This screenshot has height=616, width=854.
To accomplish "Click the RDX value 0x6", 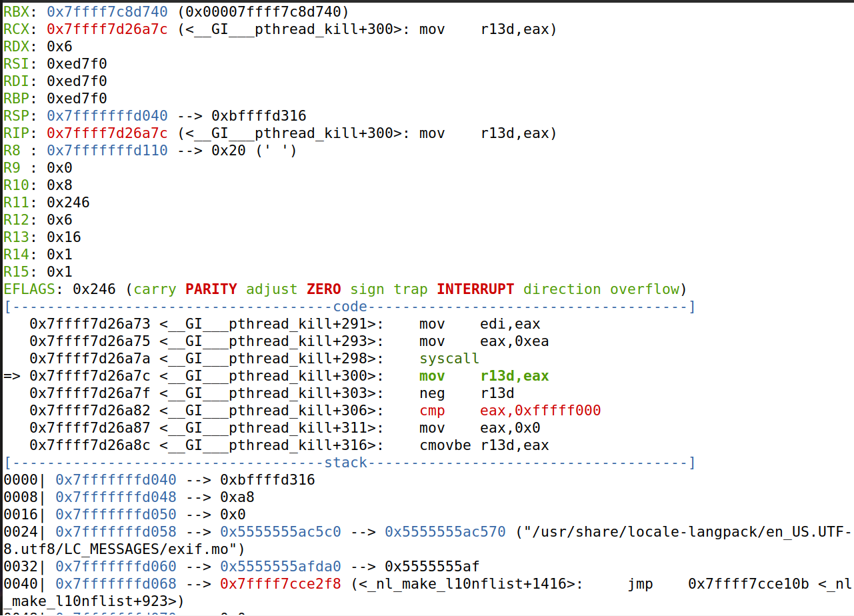I will [60, 47].
